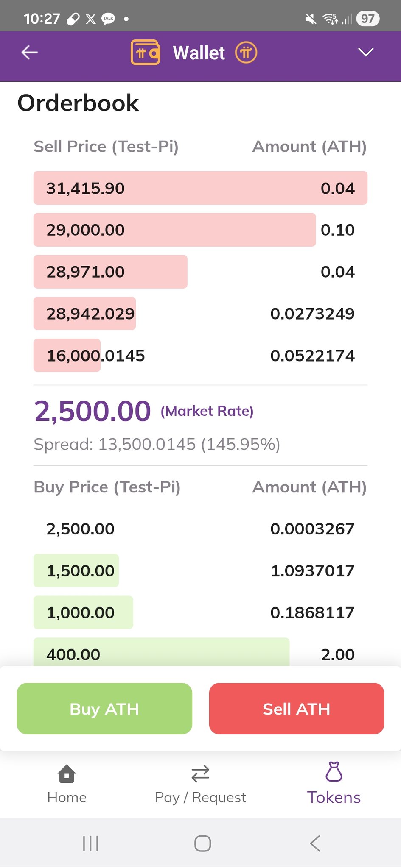Tap Android home navigation button

click(x=202, y=843)
